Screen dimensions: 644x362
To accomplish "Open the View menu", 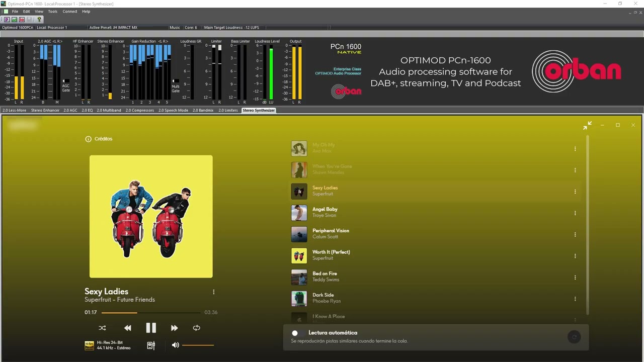I will [x=39, y=12].
